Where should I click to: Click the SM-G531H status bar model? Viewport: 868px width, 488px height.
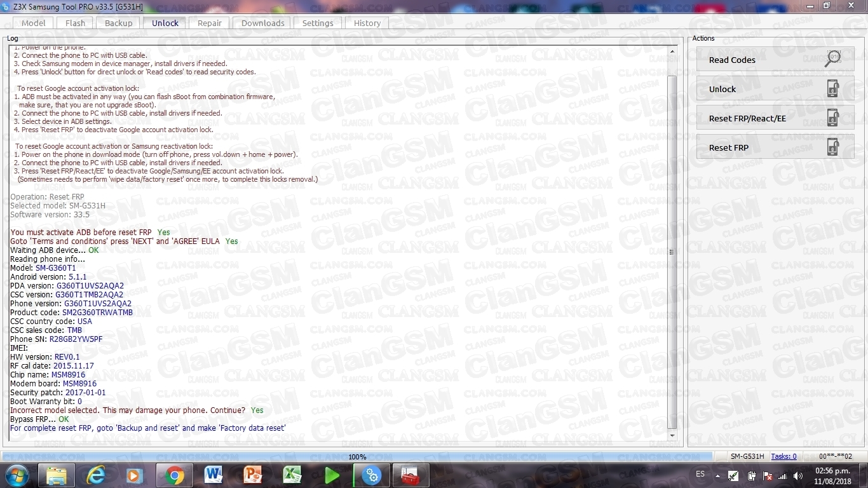[747, 456]
